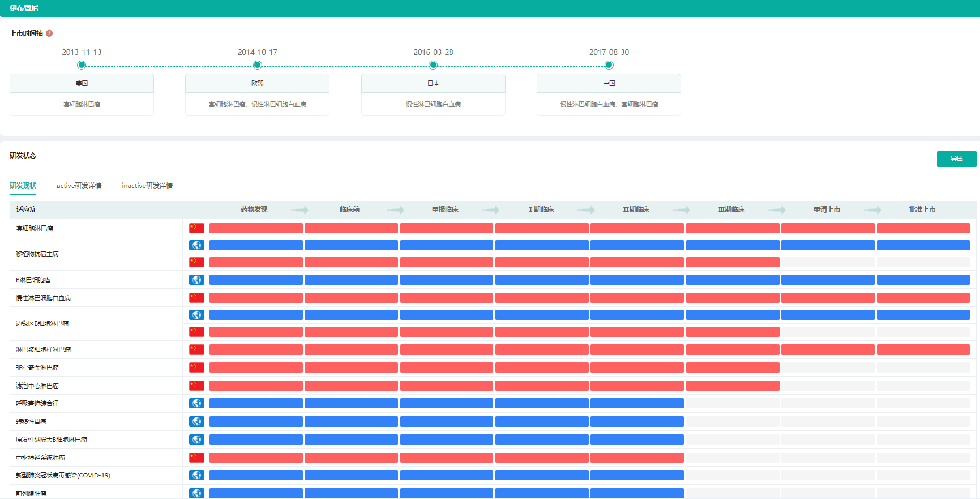Screen dimensions: 980x499
Task: Click the 日本 launch card header
Action: point(433,83)
